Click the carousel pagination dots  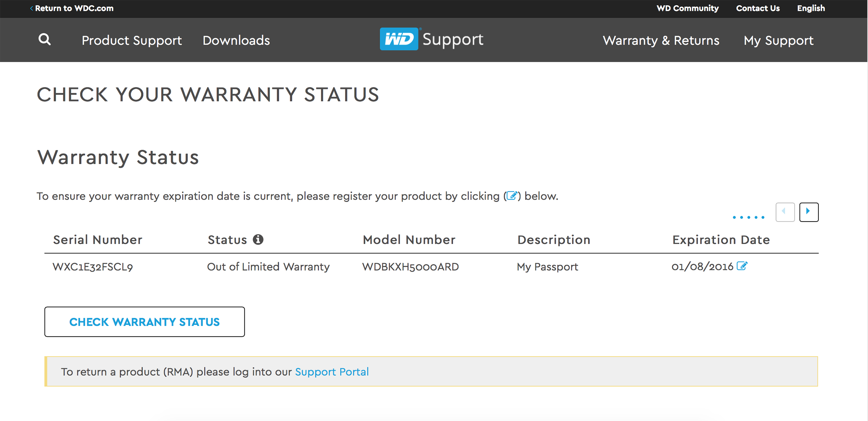[748, 217]
